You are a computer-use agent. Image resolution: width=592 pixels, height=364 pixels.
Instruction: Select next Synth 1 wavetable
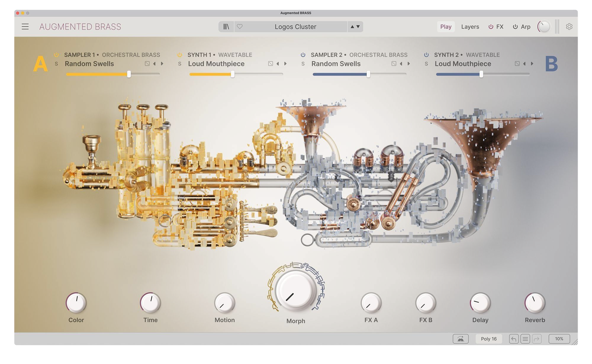tap(286, 63)
